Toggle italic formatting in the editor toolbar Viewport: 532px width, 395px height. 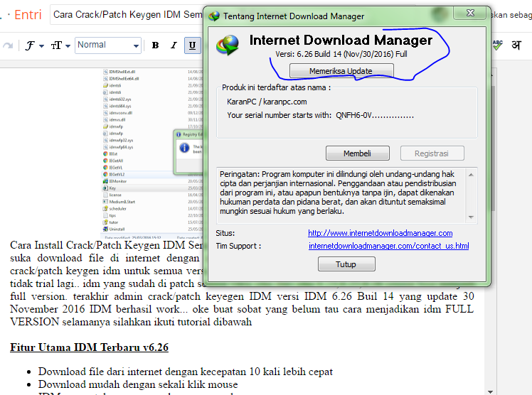pyautogui.click(x=174, y=45)
